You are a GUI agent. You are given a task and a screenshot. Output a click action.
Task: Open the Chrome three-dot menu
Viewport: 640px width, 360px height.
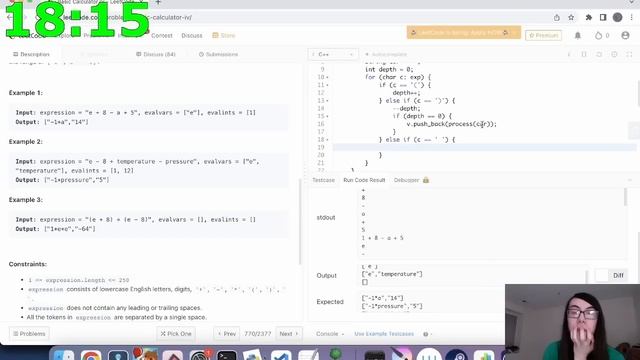click(631, 18)
